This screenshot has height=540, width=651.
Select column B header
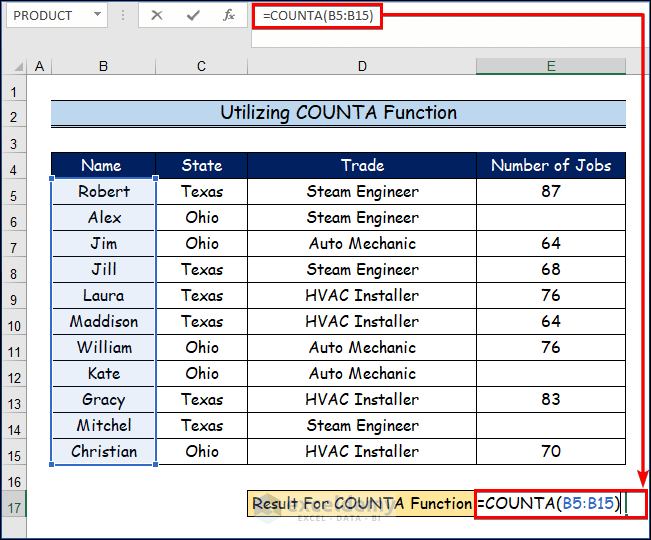[103, 66]
